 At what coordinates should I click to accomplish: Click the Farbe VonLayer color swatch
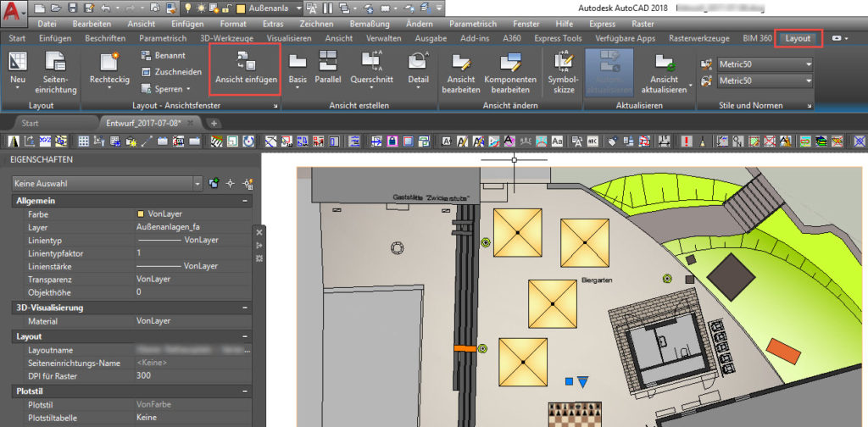[141, 214]
